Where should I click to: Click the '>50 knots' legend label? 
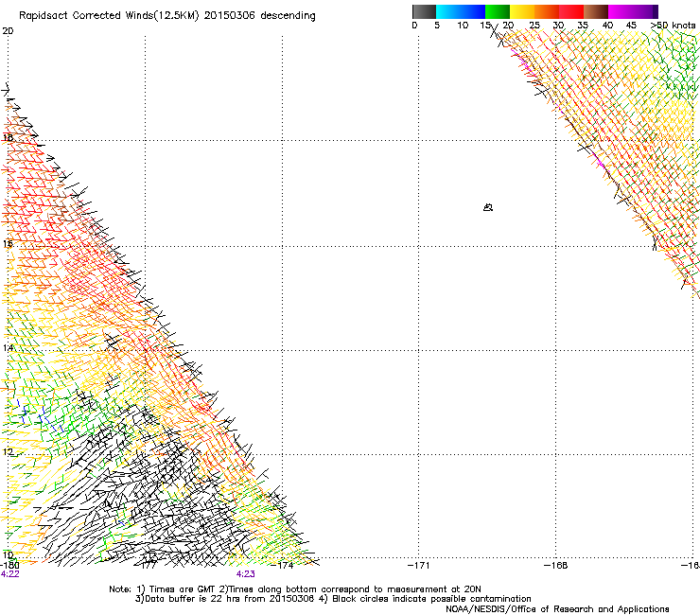pos(673,26)
